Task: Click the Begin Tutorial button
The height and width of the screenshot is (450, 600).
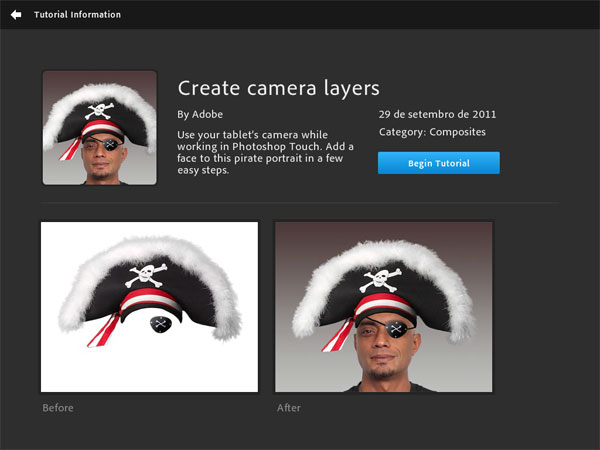Action: pos(439,163)
